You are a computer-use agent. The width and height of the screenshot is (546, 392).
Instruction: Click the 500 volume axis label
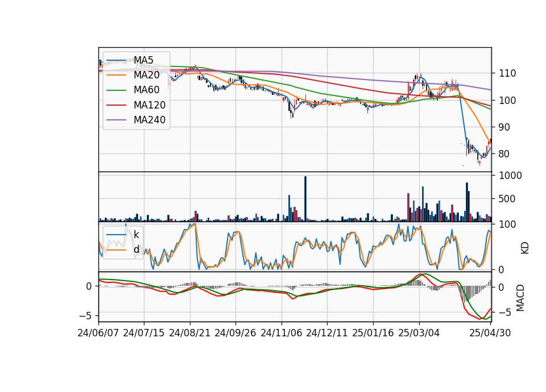(507, 199)
